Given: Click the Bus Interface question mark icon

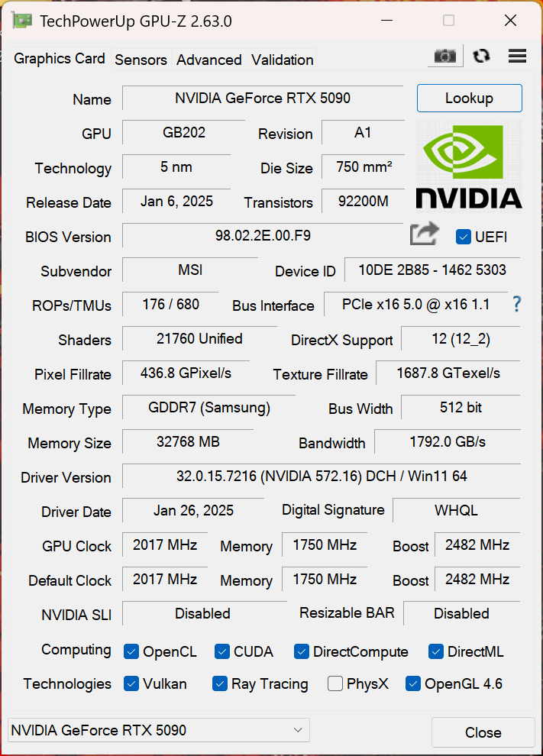Looking at the screenshot, I should point(516,304).
